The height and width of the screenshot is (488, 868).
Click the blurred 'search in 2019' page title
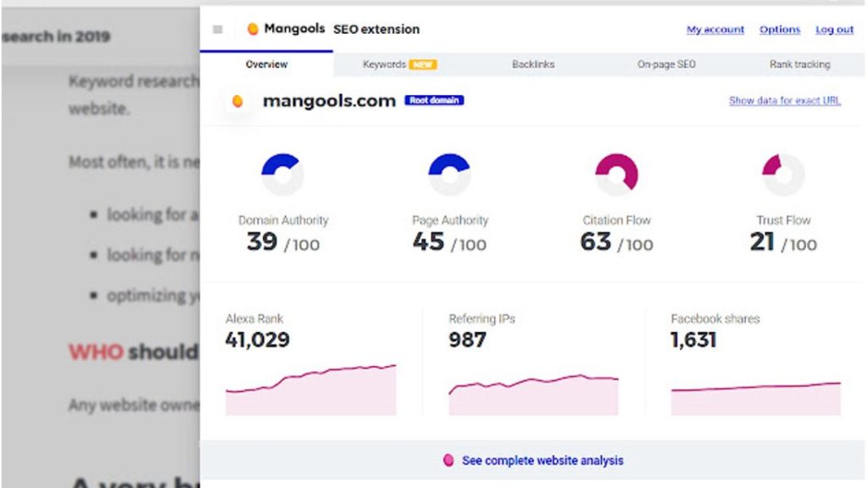tap(56, 36)
